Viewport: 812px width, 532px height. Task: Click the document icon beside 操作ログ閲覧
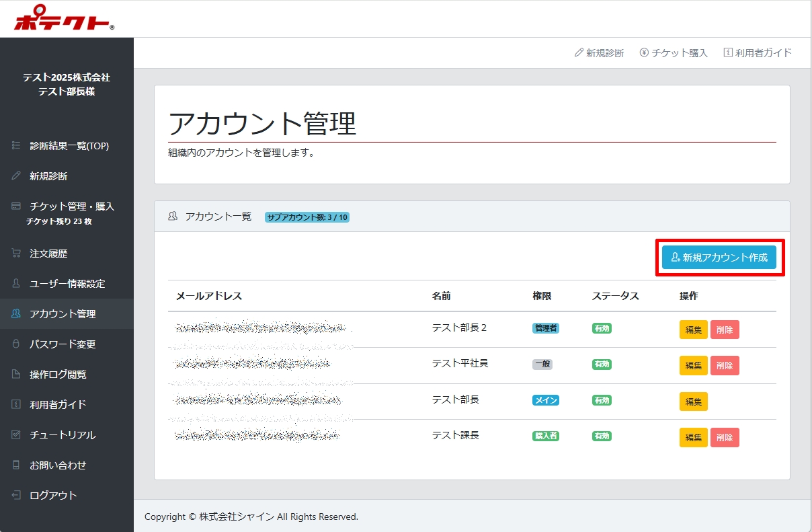pos(16,375)
